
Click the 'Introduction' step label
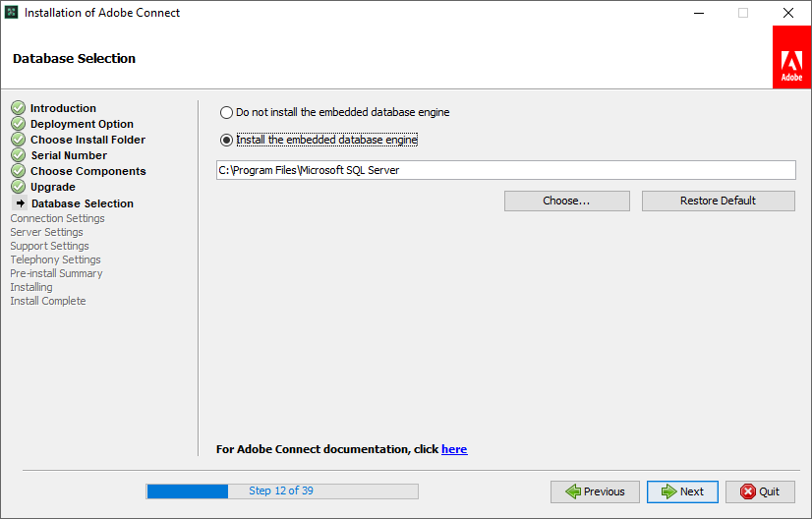tap(63, 108)
